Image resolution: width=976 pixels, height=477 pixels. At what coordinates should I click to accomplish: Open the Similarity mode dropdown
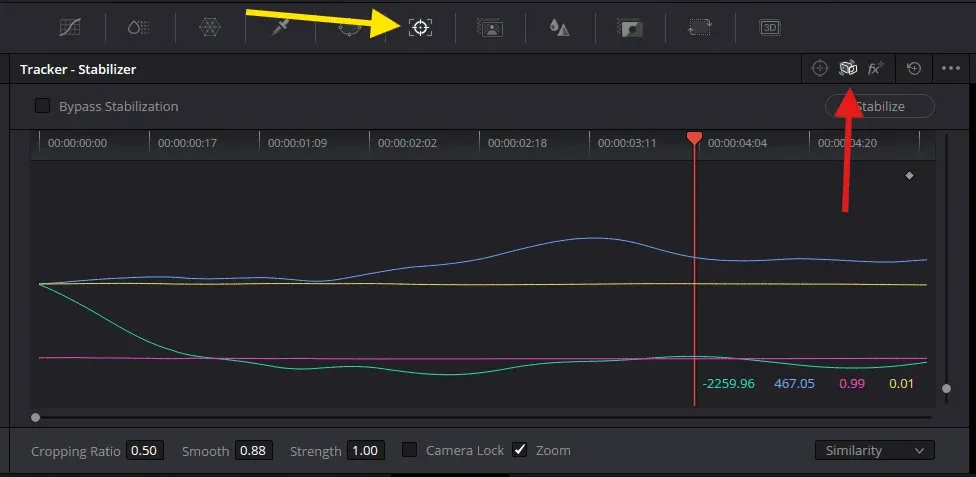[875, 450]
